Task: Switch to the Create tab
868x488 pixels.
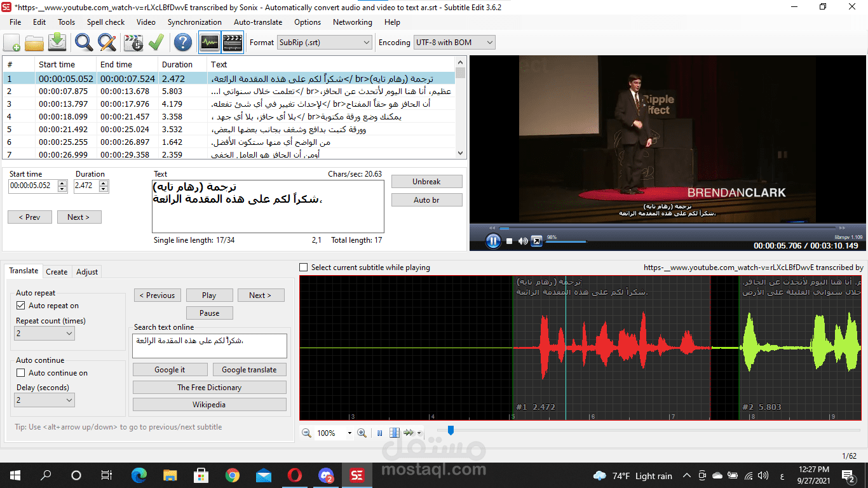Action: click(x=57, y=272)
